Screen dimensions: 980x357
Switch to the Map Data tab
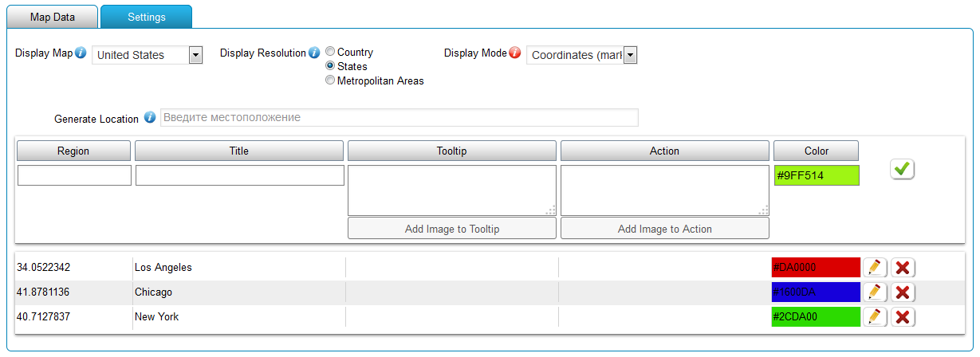(x=53, y=17)
